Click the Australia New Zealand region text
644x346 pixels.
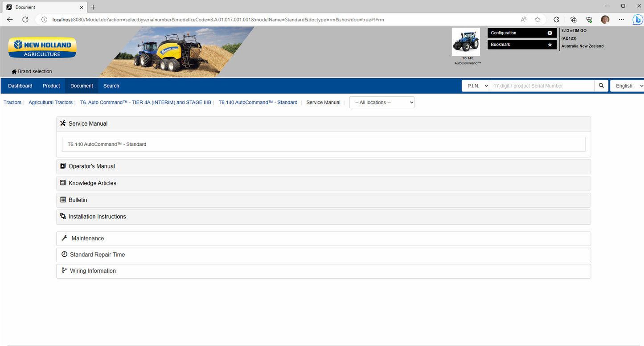[582, 46]
